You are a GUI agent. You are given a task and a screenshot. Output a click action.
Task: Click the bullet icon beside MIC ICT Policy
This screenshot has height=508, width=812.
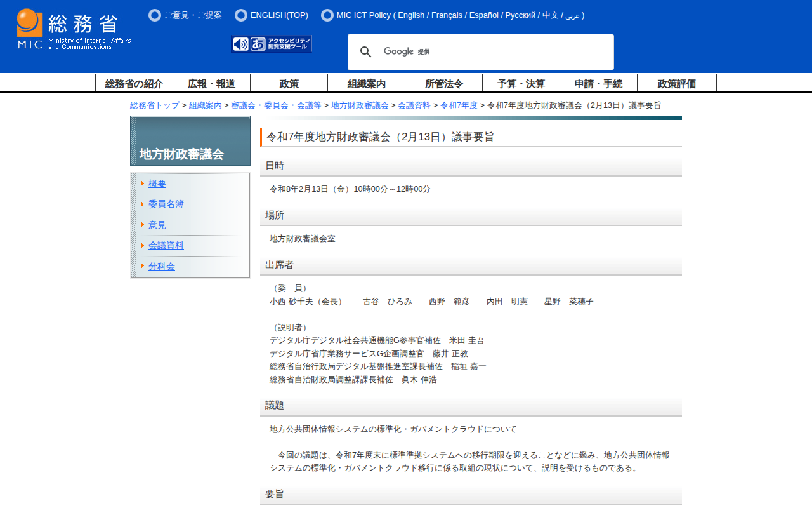[327, 15]
